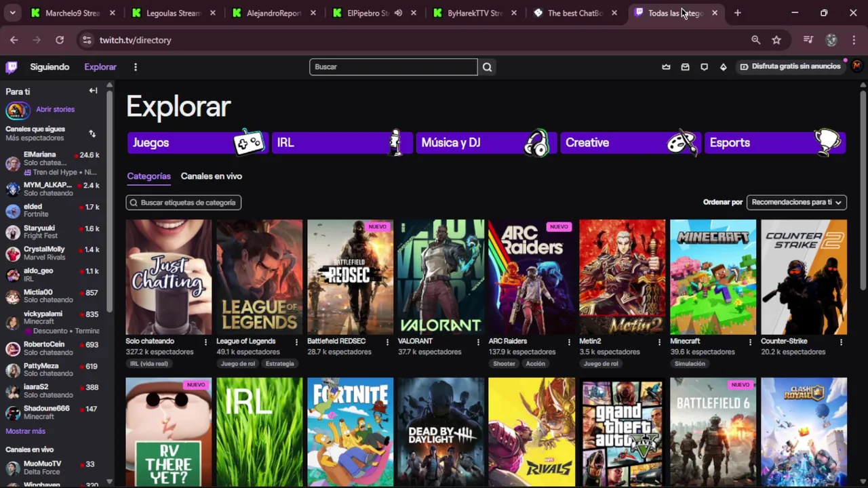Image resolution: width=868 pixels, height=488 pixels.
Task: Click the Esports category button
Action: click(775, 142)
